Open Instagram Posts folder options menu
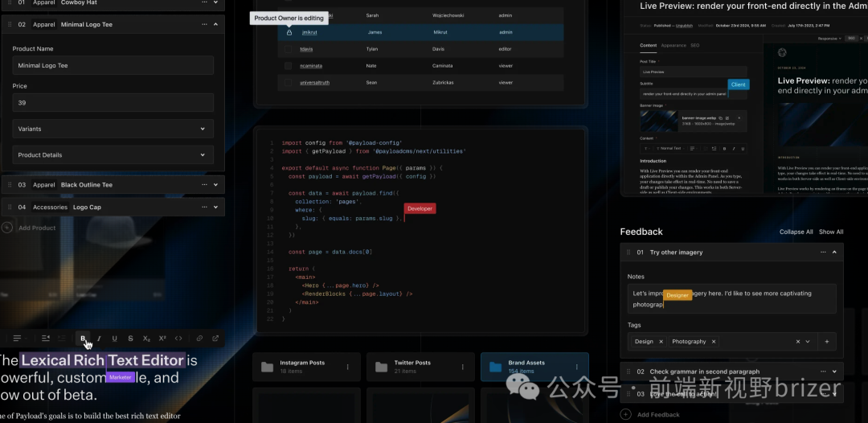The height and width of the screenshot is (423, 868). [348, 367]
